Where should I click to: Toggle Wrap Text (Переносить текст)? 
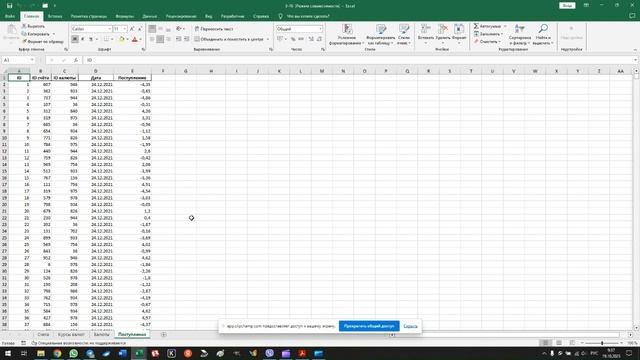click(214, 29)
